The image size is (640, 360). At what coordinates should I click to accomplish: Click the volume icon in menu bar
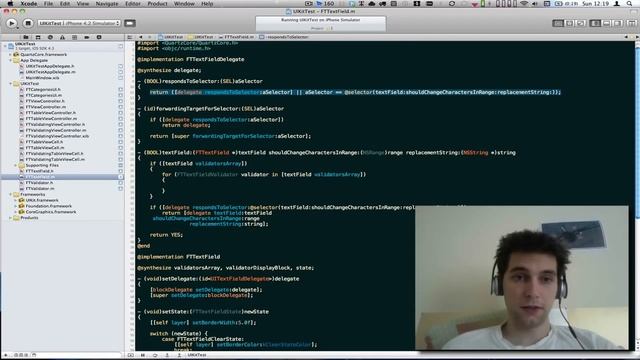tap(535, 4)
